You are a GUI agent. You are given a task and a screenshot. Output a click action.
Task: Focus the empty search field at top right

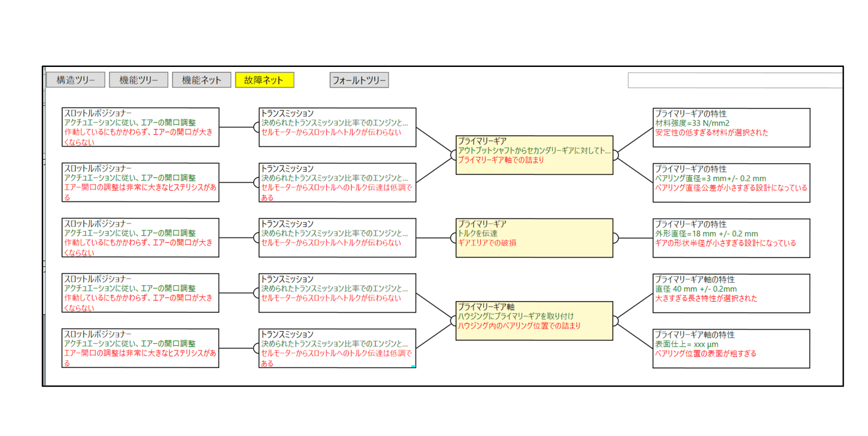click(735, 80)
